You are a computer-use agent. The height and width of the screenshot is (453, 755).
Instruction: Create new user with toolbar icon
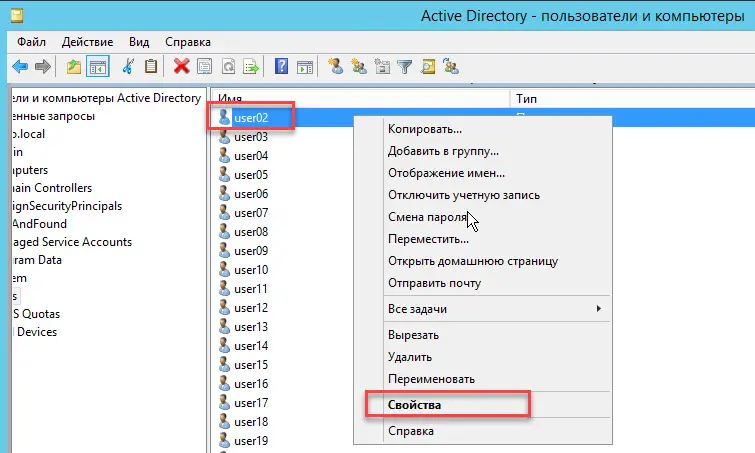pyautogui.click(x=335, y=66)
